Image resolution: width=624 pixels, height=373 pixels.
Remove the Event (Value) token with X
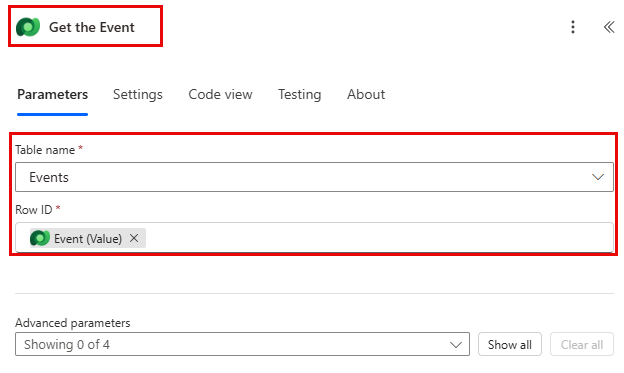[x=134, y=238]
